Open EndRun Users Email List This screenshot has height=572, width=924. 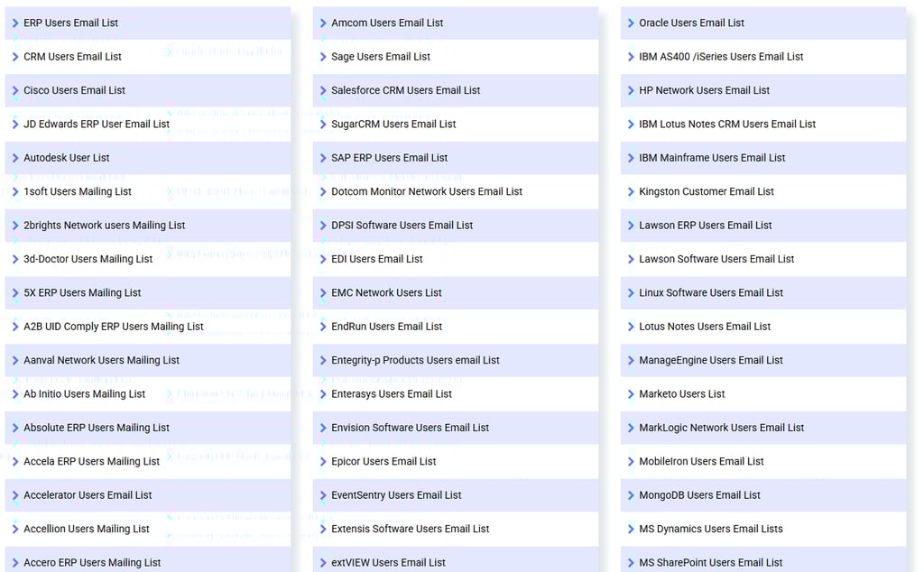click(386, 327)
